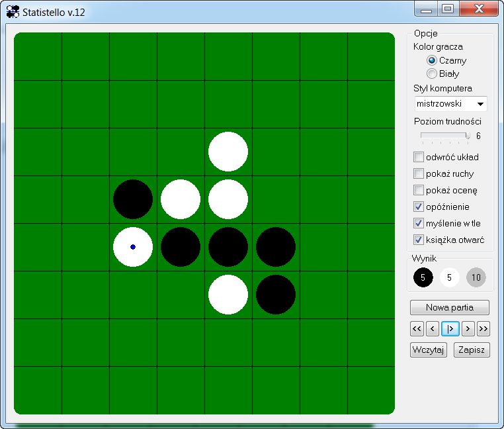The image size is (504, 429).
Task: Jump to first move with << button
Action: click(x=417, y=328)
